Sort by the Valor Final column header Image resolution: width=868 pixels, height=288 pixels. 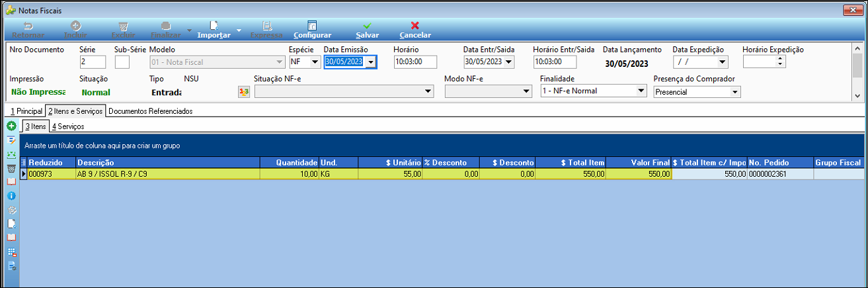coord(639,162)
